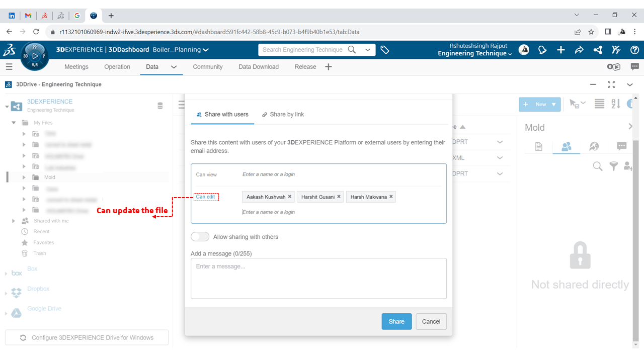
Task: Collapse the Mold panel with the arrow
Action: click(x=630, y=127)
